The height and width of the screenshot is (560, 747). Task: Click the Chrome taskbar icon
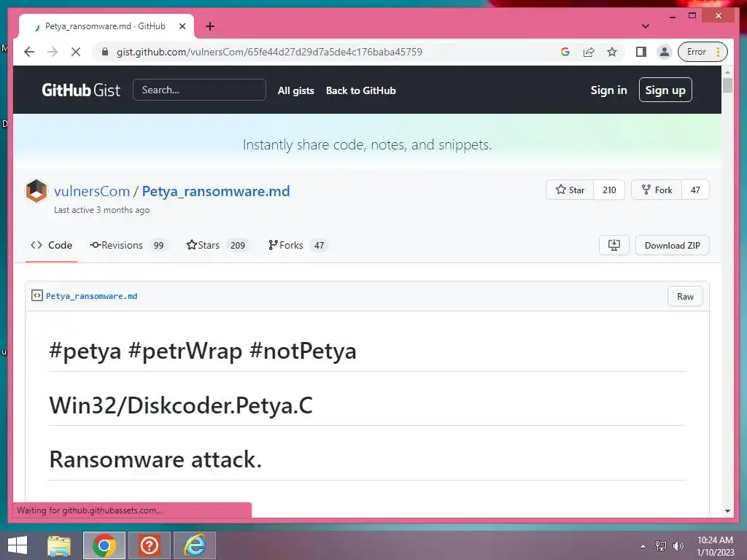pyautogui.click(x=104, y=545)
